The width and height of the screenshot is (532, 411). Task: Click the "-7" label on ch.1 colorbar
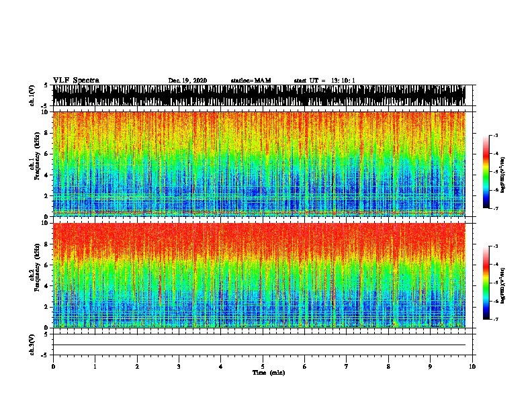point(496,208)
